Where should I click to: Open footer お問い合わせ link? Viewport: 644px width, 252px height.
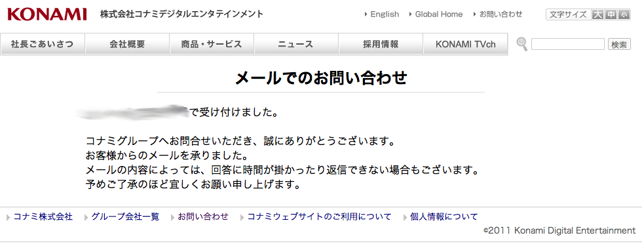point(203,217)
